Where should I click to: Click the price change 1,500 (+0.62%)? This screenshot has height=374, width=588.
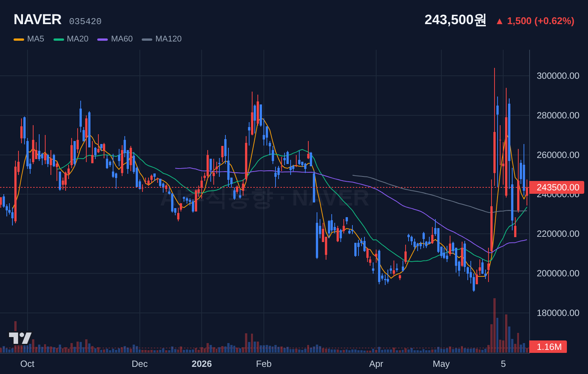(541, 21)
